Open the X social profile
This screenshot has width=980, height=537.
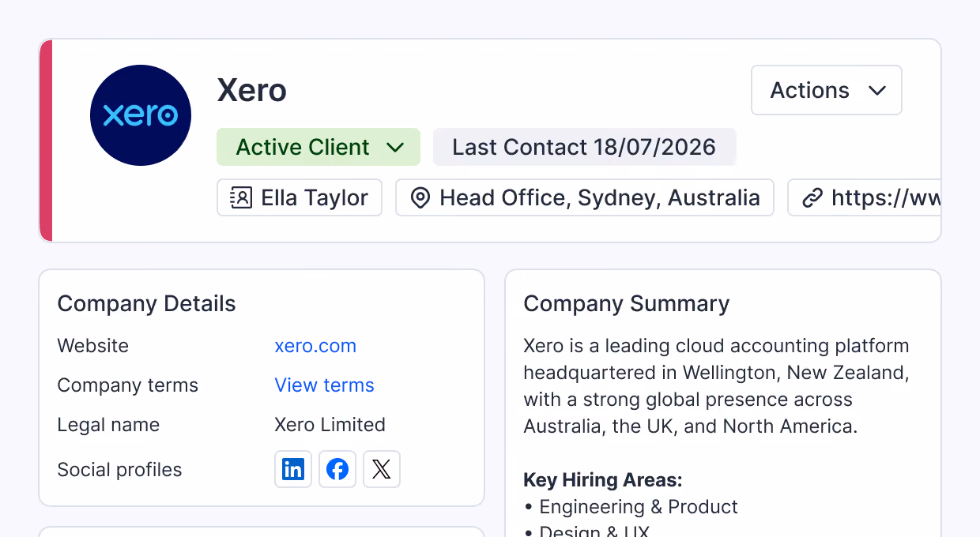click(x=382, y=469)
